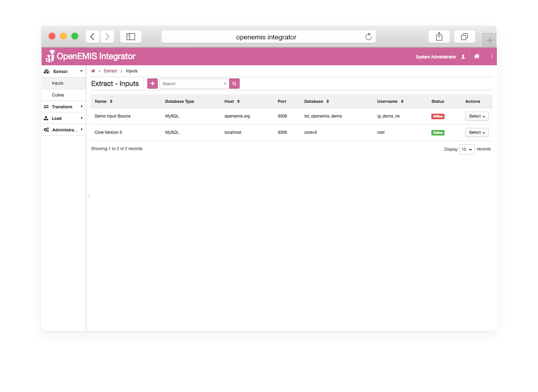Screen dimensions: 538x392
Task: Click the localhost host cell
Action: tap(233, 133)
